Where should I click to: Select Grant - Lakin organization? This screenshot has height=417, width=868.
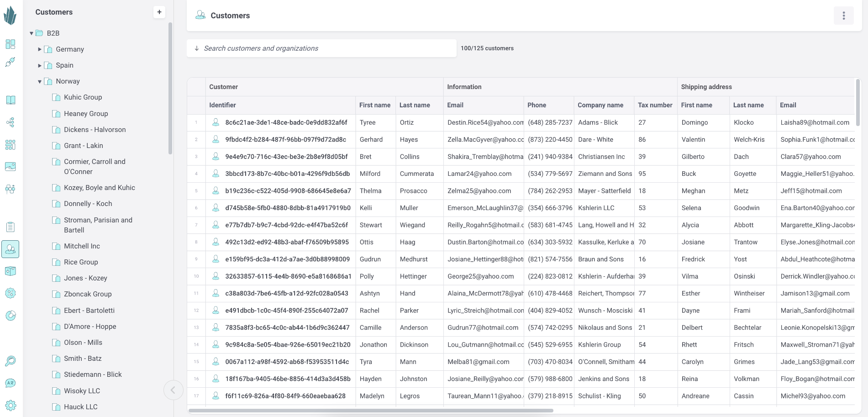[x=84, y=146]
